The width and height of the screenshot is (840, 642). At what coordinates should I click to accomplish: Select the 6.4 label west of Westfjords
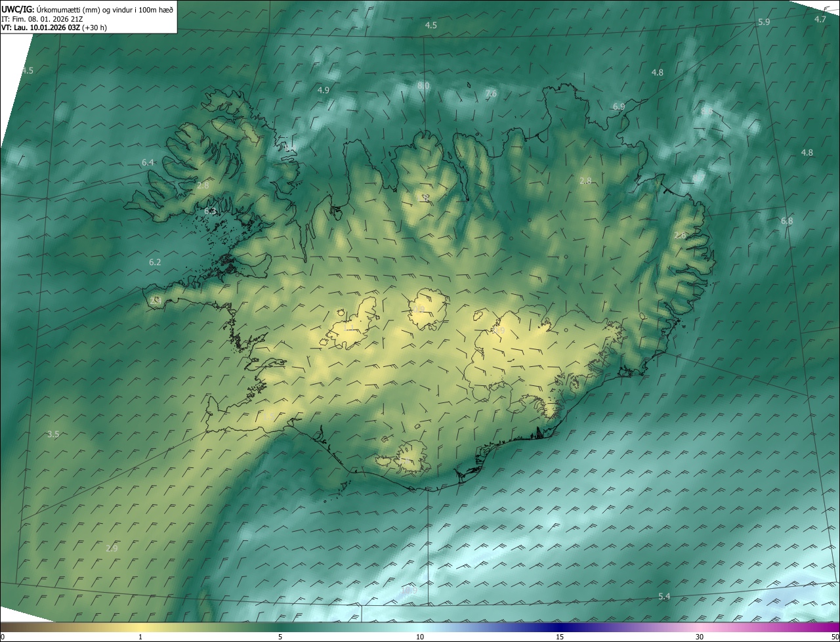tap(148, 162)
